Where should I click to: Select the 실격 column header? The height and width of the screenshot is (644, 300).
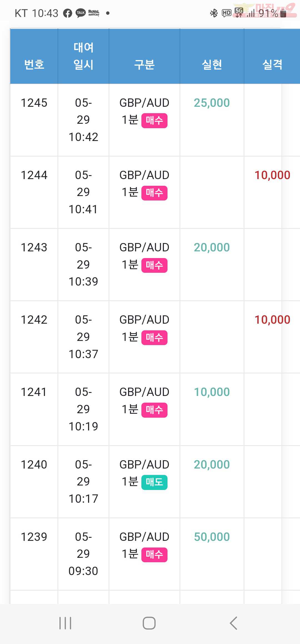tap(272, 65)
